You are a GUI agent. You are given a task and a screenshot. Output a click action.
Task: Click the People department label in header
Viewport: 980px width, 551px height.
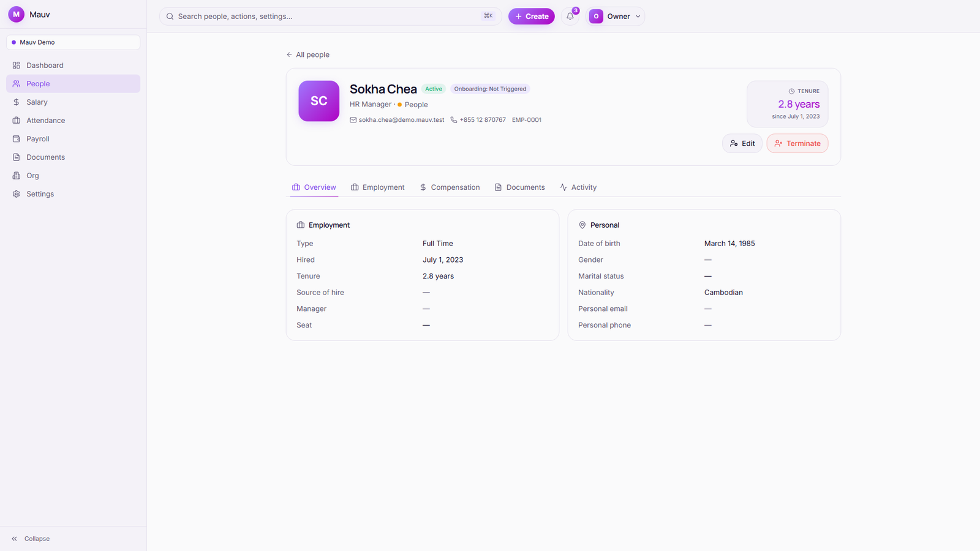pyautogui.click(x=417, y=105)
